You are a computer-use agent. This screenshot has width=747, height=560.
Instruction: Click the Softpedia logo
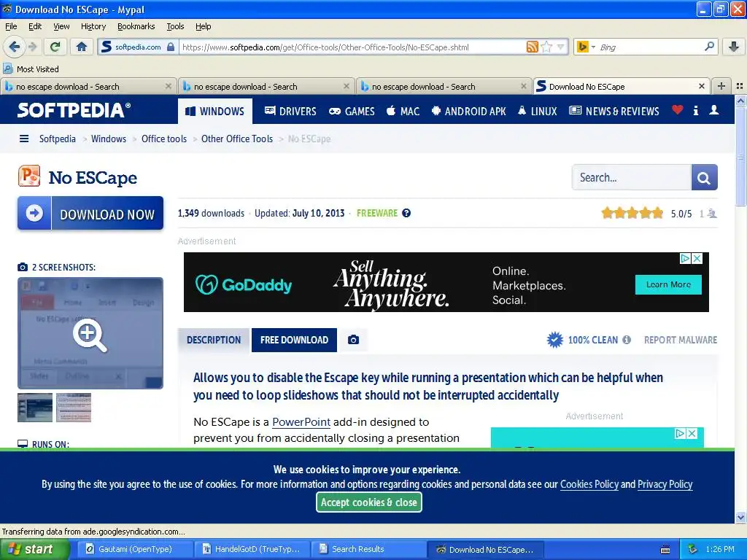[x=74, y=110]
